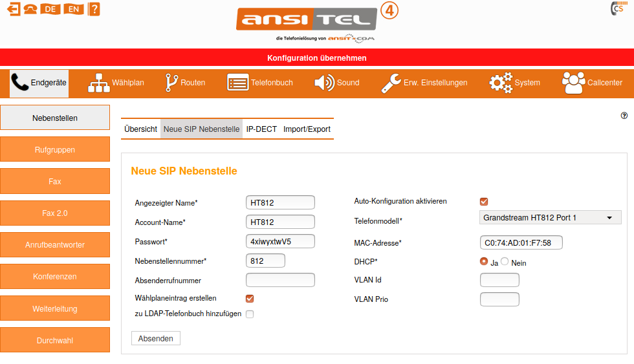Click the Telefonbuch list icon

238,83
